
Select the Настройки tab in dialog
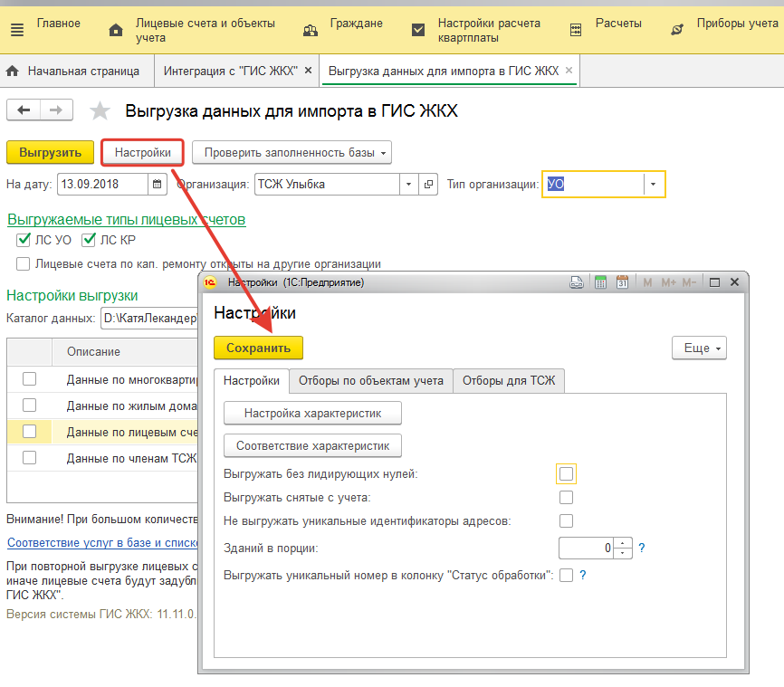pos(252,381)
